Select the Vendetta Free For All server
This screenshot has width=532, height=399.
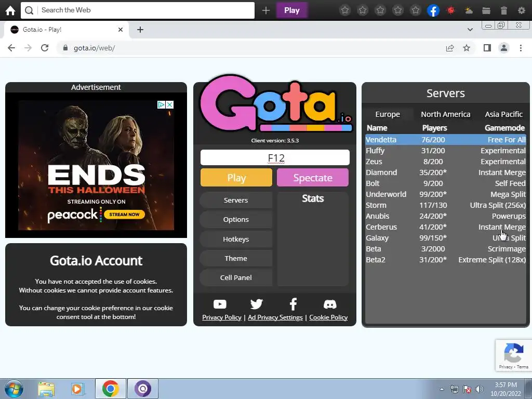point(445,140)
